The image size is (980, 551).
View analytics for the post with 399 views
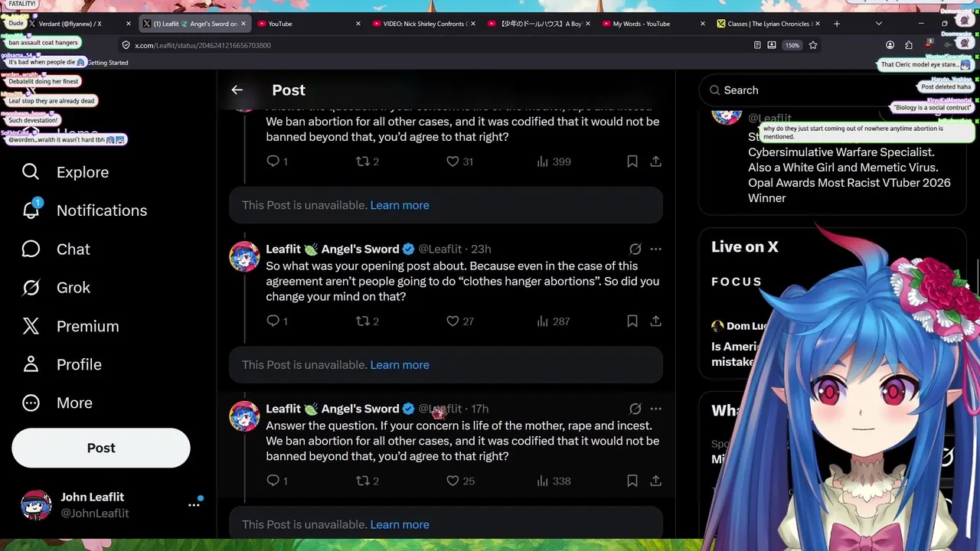tap(554, 161)
